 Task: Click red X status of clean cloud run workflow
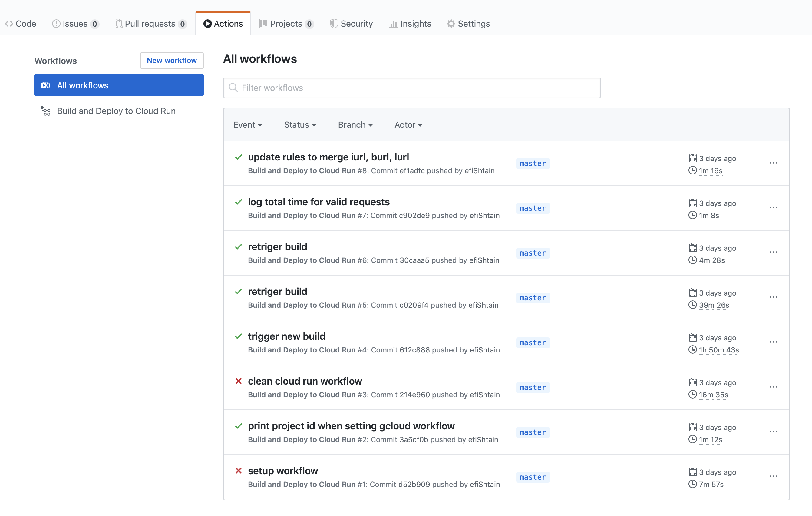pyautogui.click(x=238, y=381)
